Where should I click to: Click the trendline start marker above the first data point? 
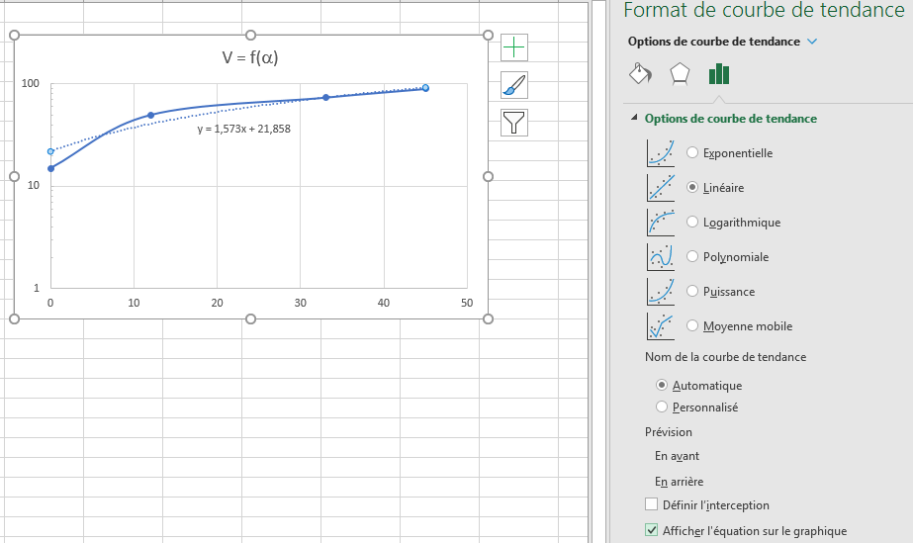51,151
